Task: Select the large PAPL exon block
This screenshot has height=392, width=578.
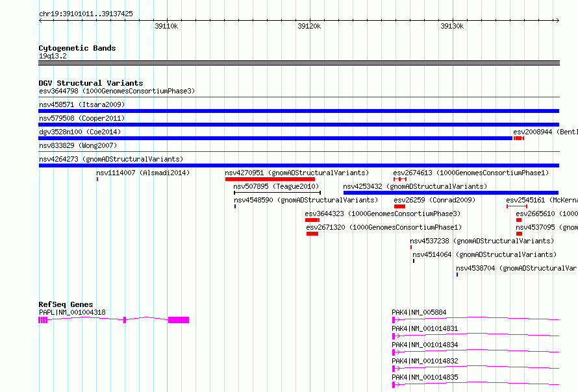Action: (x=179, y=320)
